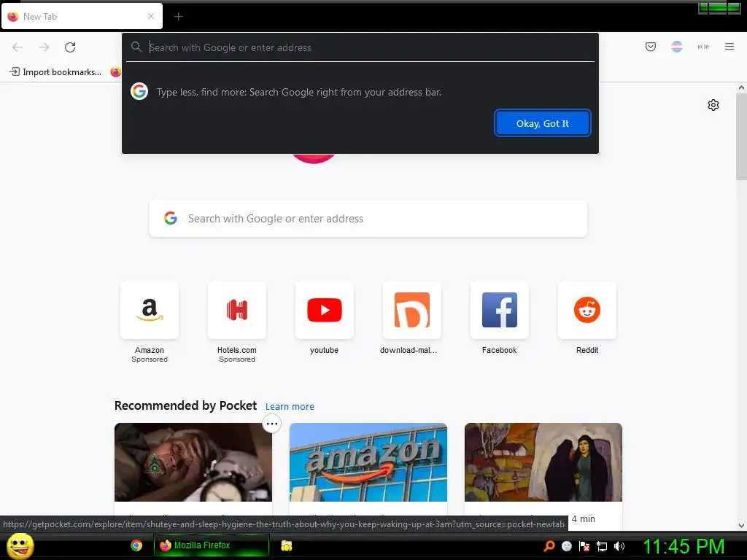The height and width of the screenshot is (560, 747).
Task: Click the flag notification tray icon
Action: tap(584, 546)
